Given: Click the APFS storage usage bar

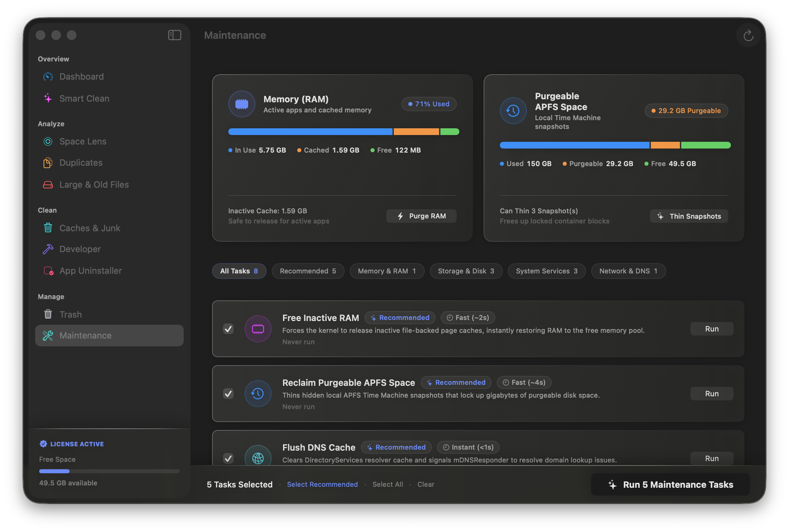Looking at the screenshot, I should coord(615,145).
